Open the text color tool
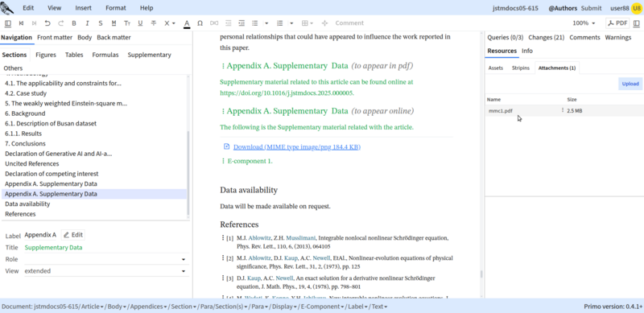The width and height of the screenshot is (644, 313). pos(187,23)
